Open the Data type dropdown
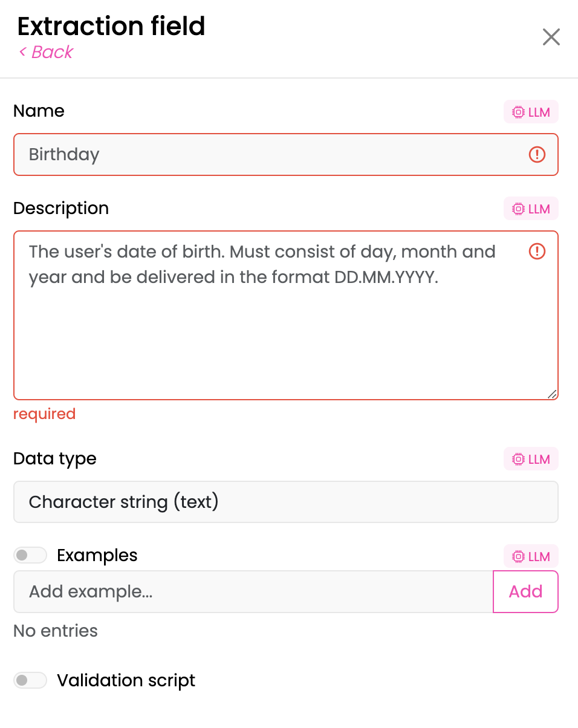 coord(286,502)
